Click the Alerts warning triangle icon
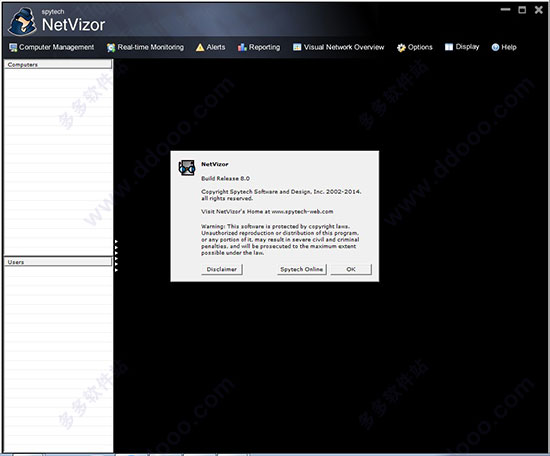The width and height of the screenshot is (550, 456). [200, 47]
